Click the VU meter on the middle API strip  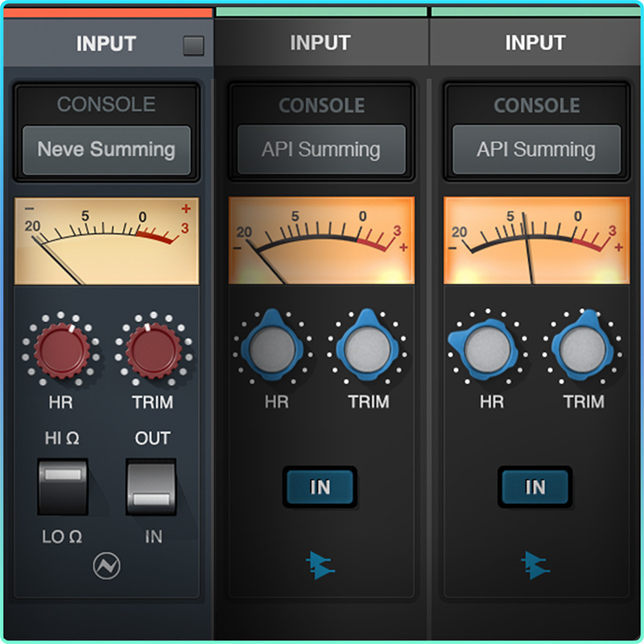pyautogui.click(x=321, y=240)
